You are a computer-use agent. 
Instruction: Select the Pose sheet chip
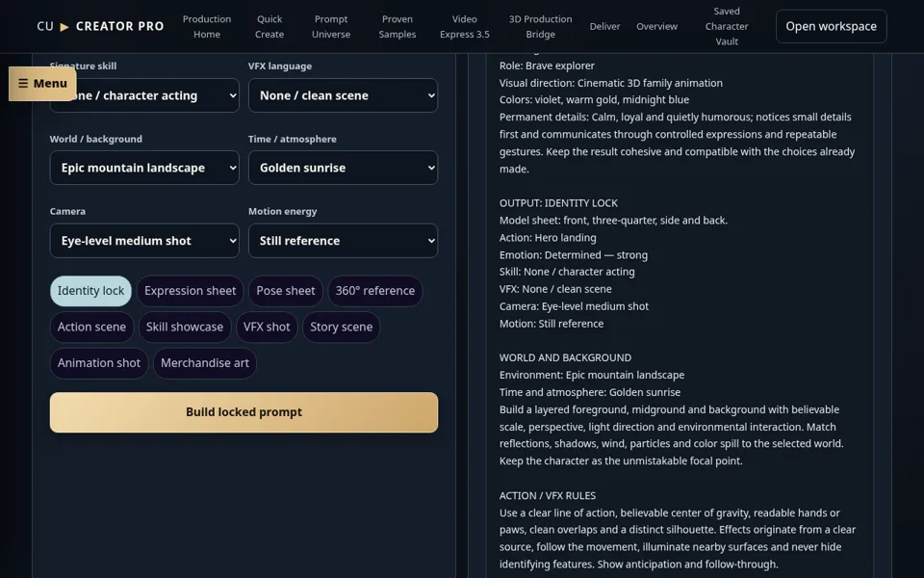coord(286,291)
